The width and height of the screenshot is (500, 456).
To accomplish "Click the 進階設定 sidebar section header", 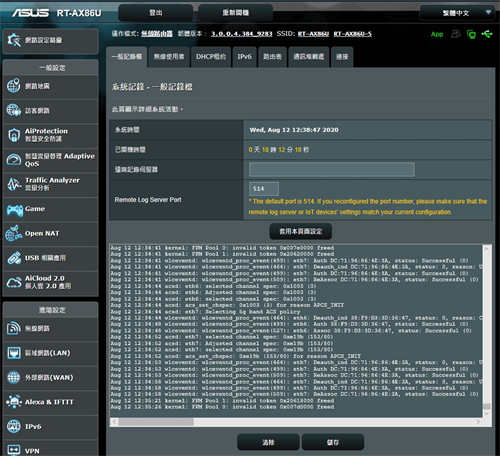I will [51, 310].
